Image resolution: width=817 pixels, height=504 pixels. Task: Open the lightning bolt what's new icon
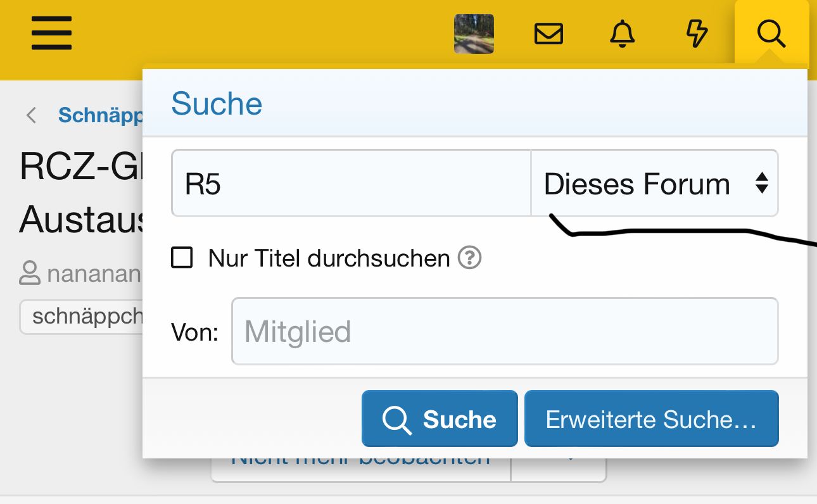click(697, 34)
